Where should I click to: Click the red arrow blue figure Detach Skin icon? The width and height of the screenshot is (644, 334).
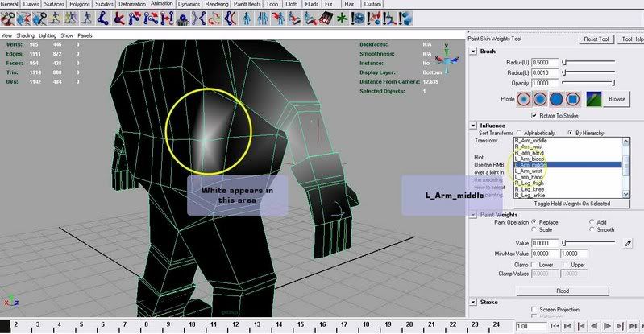pos(278,19)
